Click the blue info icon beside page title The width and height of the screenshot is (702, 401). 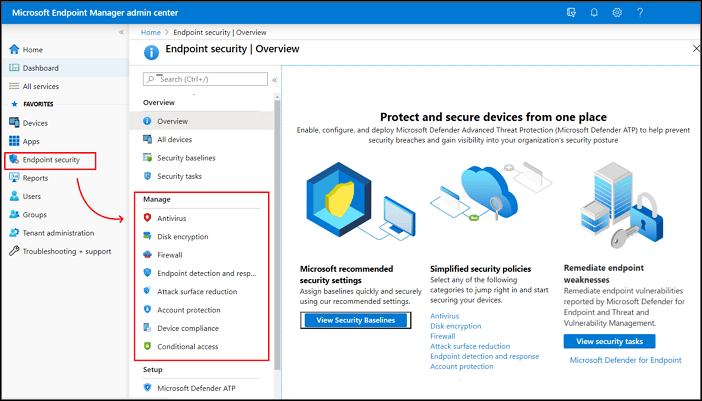pos(151,52)
